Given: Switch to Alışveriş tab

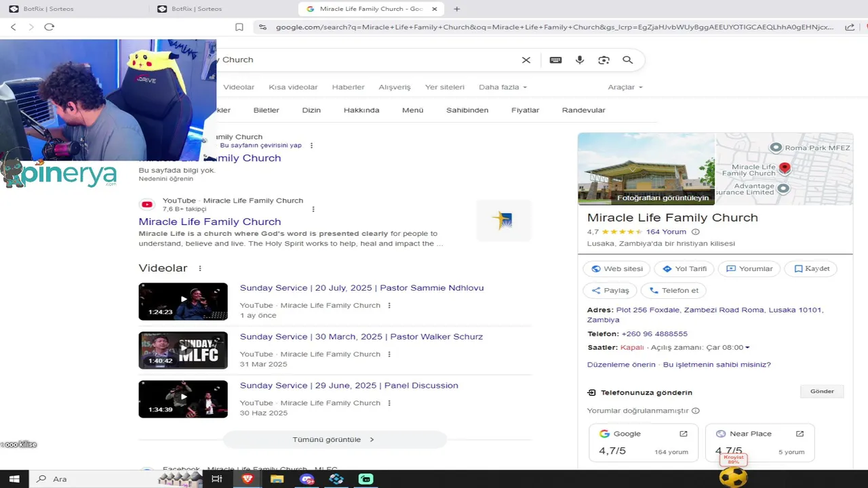Looking at the screenshot, I should pos(395,87).
